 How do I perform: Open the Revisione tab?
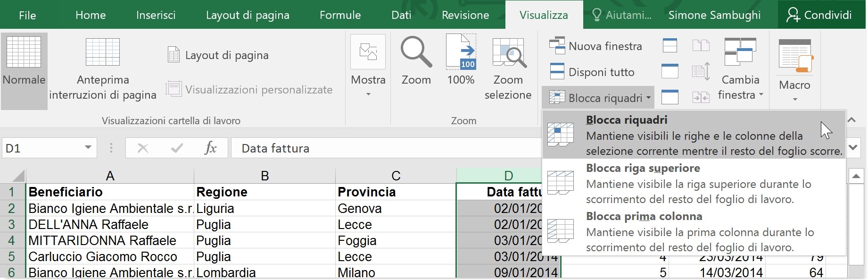(465, 15)
